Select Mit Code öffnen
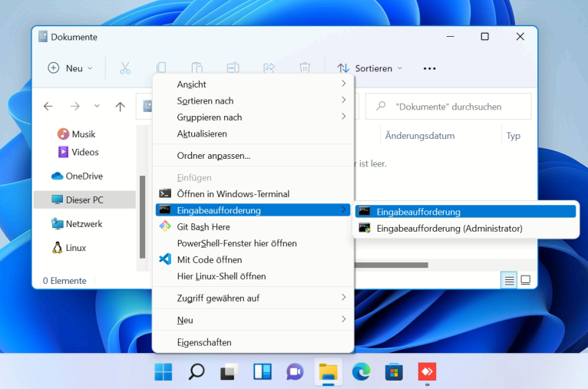Screen dimensions: 588x389 pyautogui.click(x=253, y=259)
